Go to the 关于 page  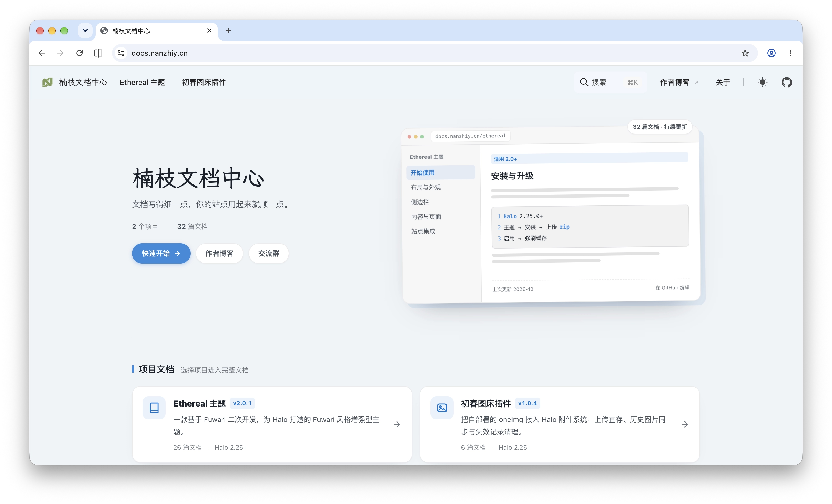[x=723, y=82]
